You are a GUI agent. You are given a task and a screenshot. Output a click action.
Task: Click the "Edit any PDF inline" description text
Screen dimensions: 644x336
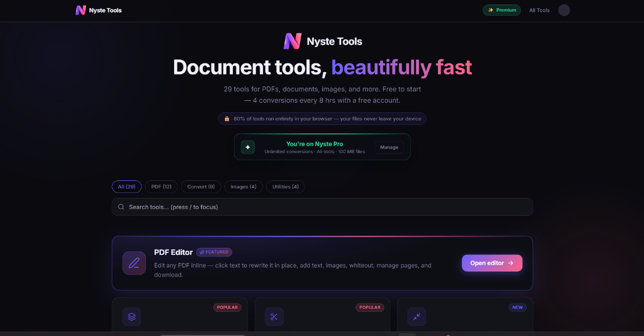[292, 270]
